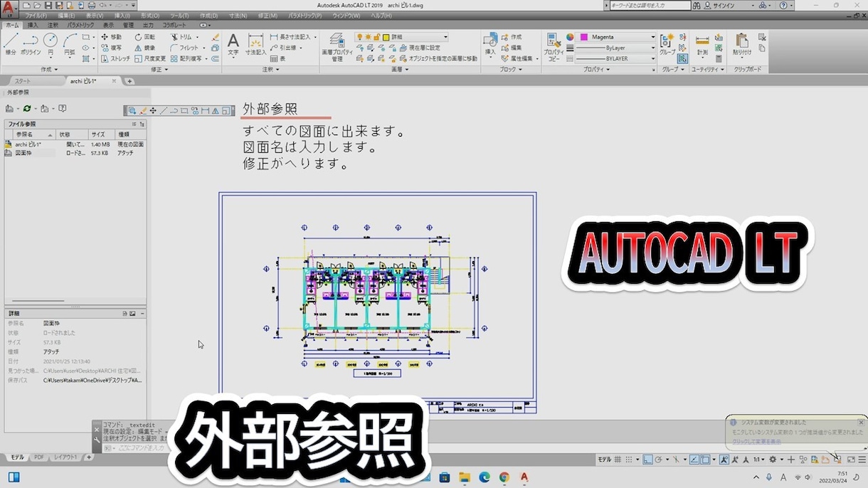Click the 移動 (Move) tool
The image size is (868, 488).
111,37
